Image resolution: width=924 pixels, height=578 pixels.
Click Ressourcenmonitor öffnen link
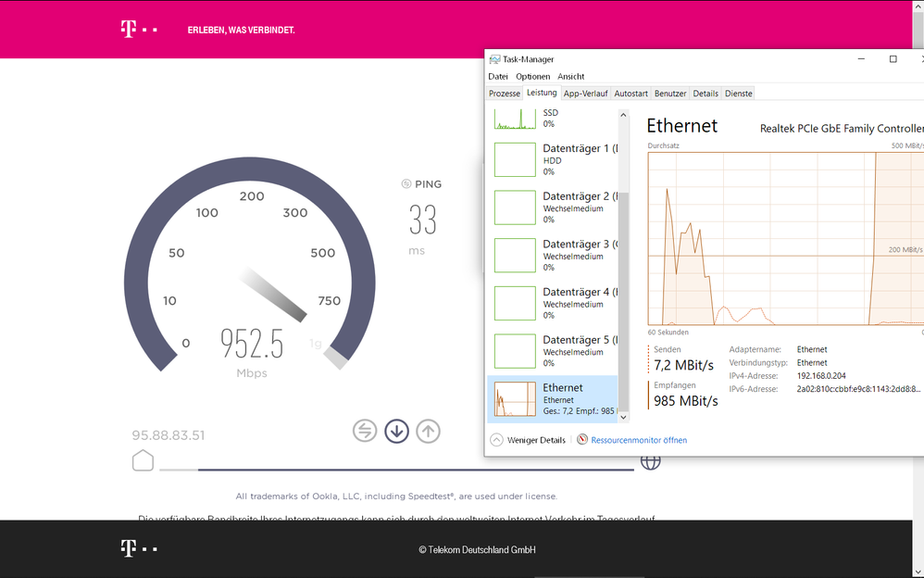639,440
